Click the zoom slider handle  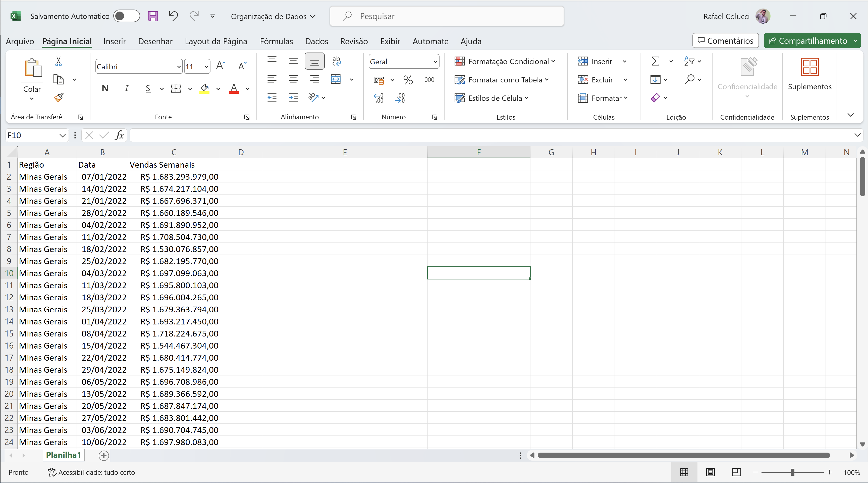tap(792, 472)
